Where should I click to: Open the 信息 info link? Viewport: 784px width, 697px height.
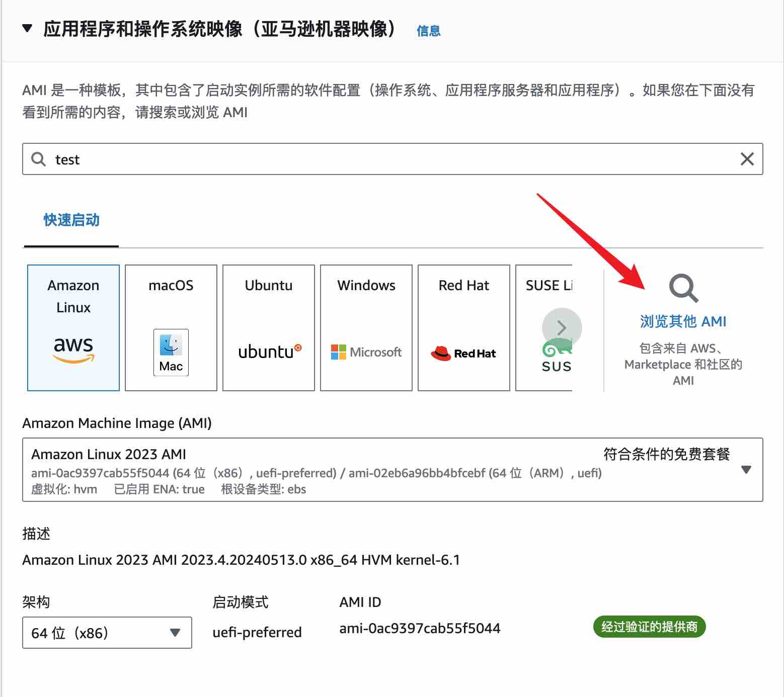[x=429, y=31]
